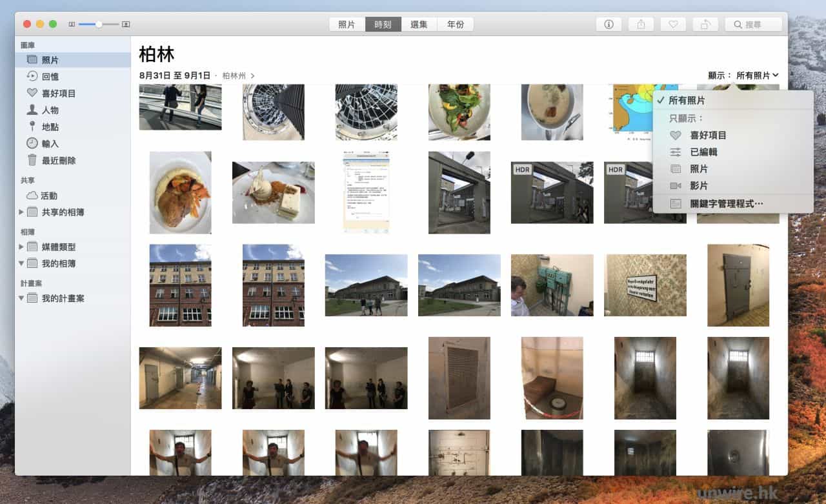Filter to show only 喜好項目
826x504 pixels.
(x=708, y=136)
